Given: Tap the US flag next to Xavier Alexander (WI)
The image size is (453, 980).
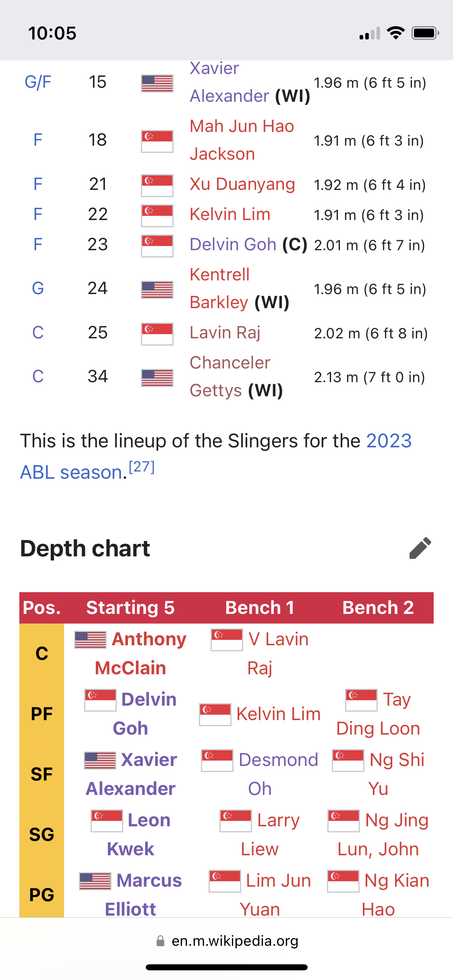Looking at the screenshot, I should (x=157, y=83).
